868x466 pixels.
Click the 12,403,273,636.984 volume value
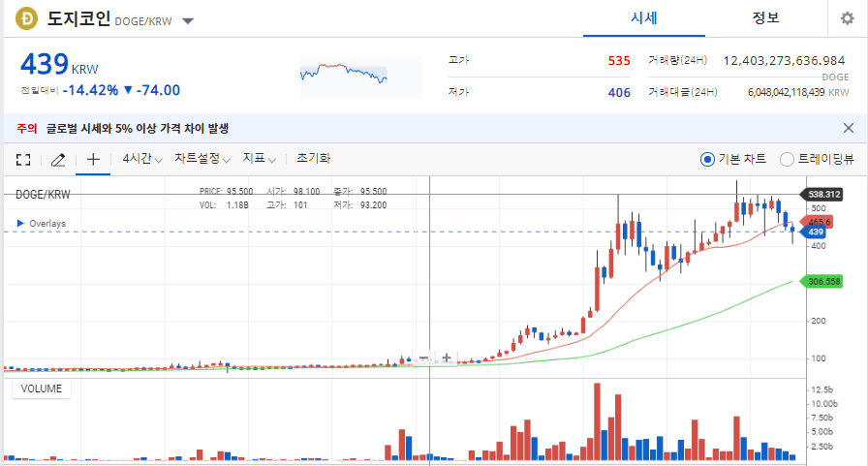pyautogui.click(x=784, y=61)
